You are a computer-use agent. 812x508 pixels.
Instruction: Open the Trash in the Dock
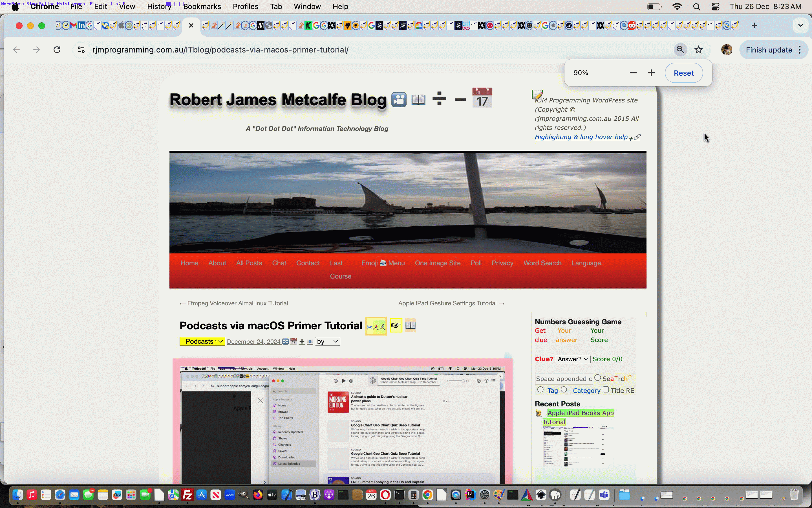point(794,494)
